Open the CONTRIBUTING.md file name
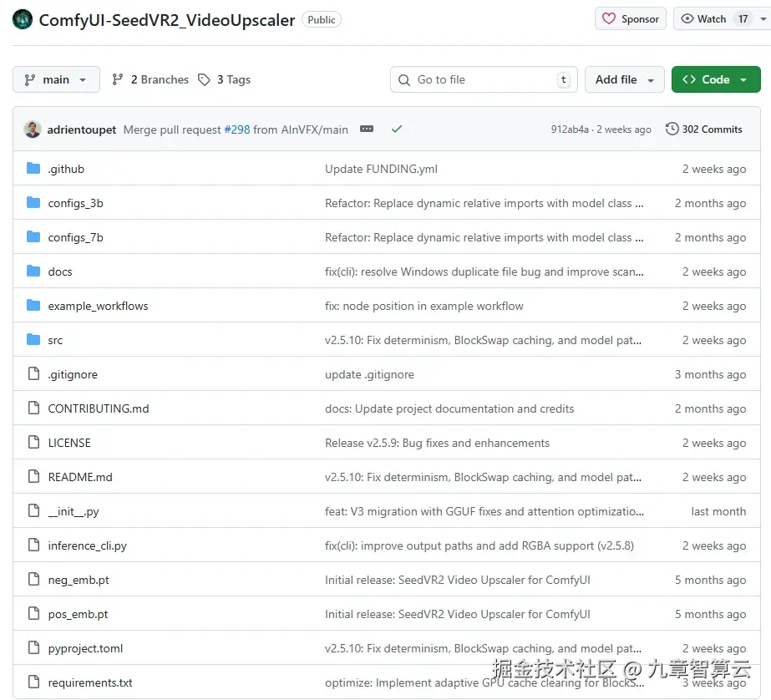The height and width of the screenshot is (700, 771). click(x=99, y=409)
